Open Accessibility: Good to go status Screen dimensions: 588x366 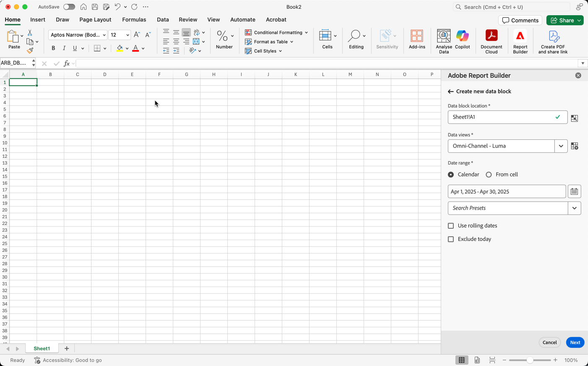[68, 360]
